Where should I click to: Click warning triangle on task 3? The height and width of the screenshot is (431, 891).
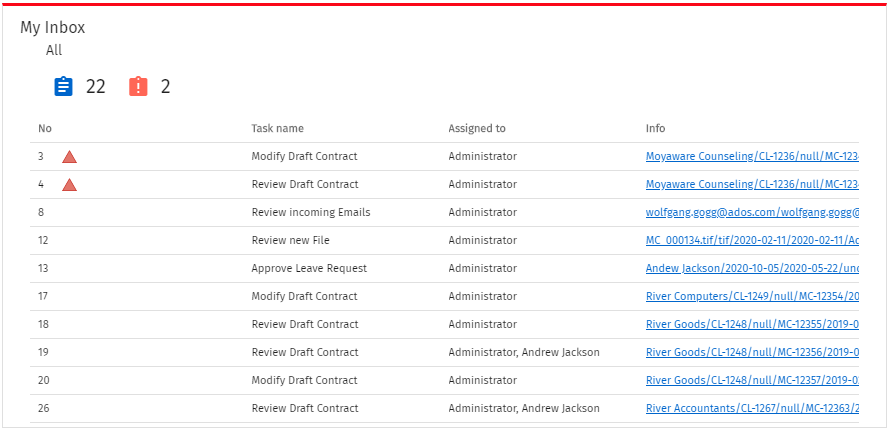(69, 157)
